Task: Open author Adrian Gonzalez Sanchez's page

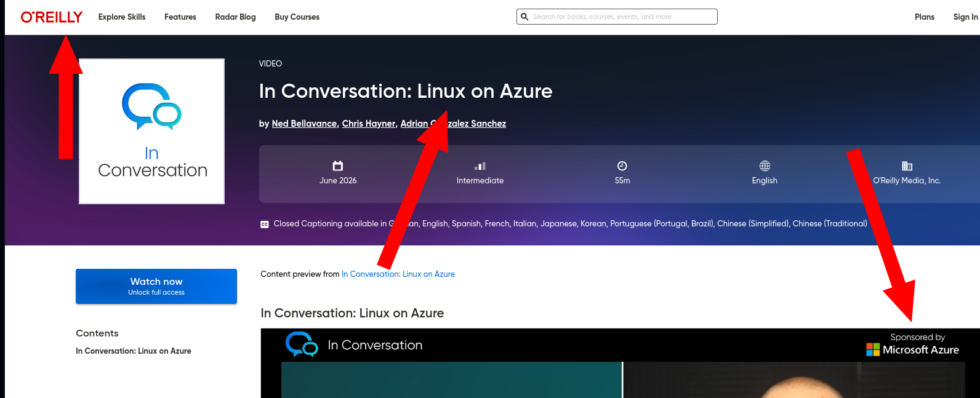Action: click(x=454, y=124)
